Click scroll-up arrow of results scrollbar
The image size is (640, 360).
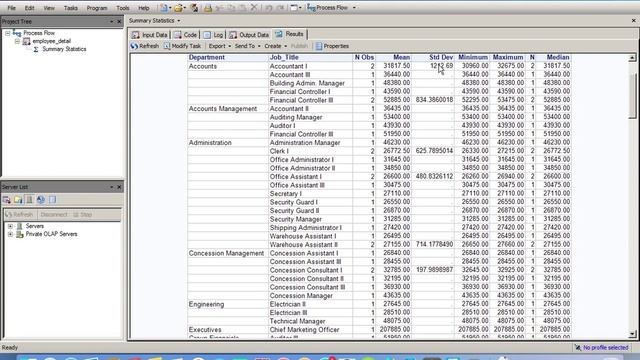coord(632,58)
